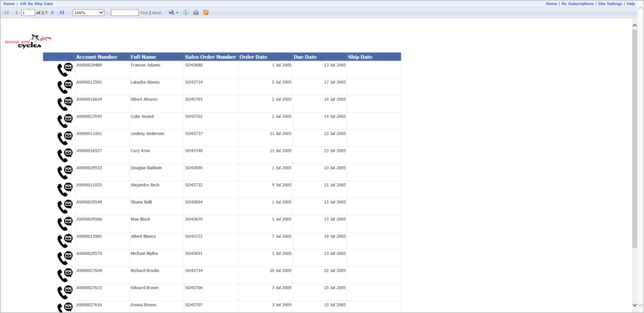
Task: Select account number AW00029489
Action: [x=89, y=65]
